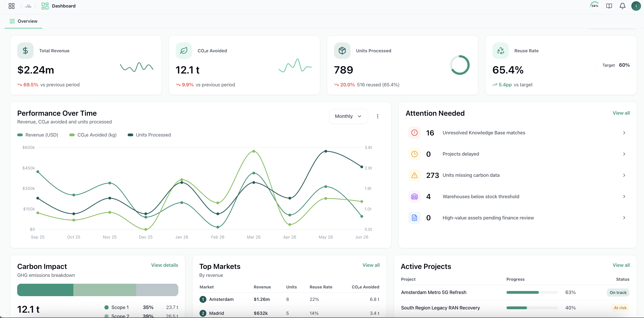Image resolution: width=644 pixels, height=318 pixels.
Task: Click the Unresolved Knowledge Base alert icon
Action: point(414,133)
